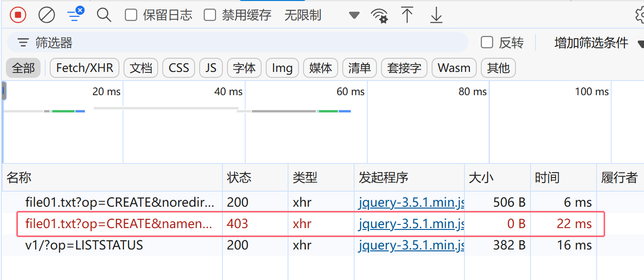This screenshot has height=280, width=644.
Task: Click the 20 ms timeline marker
Action: (106, 92)
